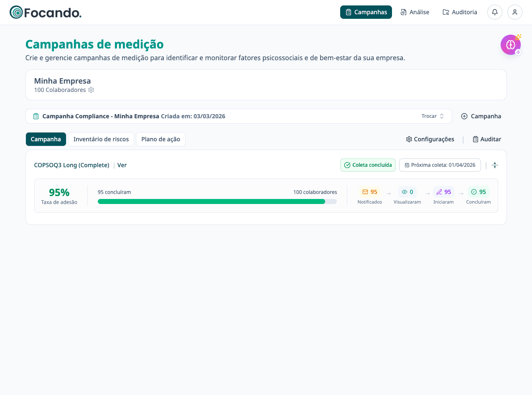
Task: Click the check circle for 95 Concluíram
Action: point(479,191)
